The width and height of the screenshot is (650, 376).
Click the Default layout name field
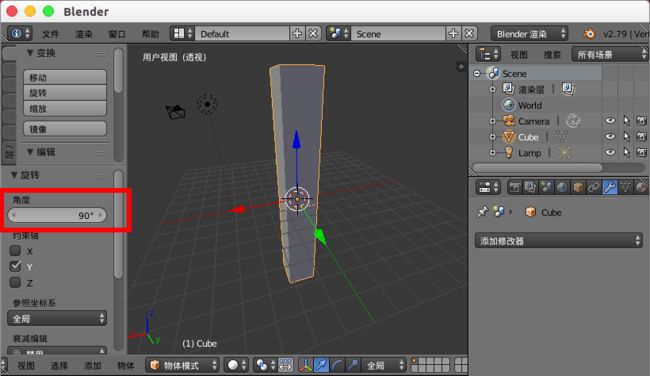[242, 34]
